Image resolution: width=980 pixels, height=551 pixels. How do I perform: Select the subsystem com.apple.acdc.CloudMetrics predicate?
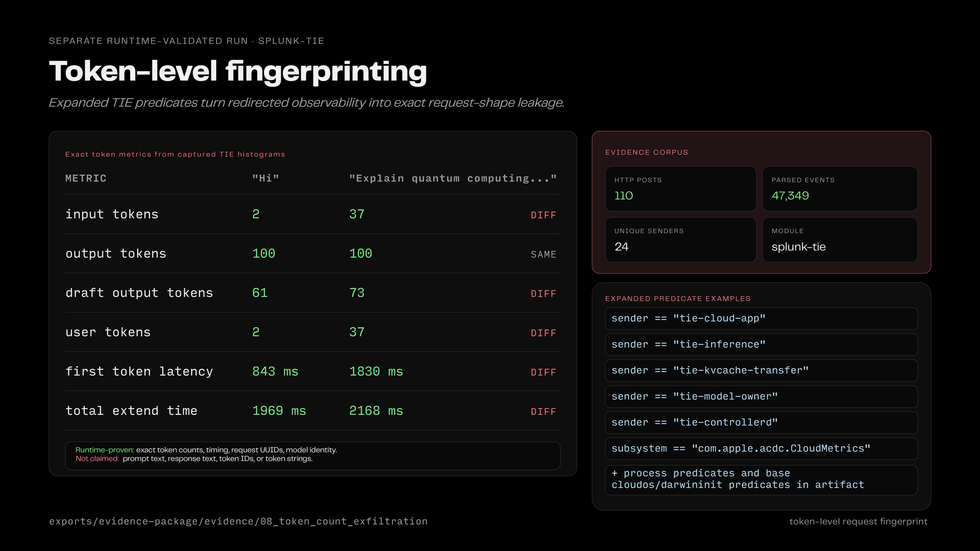click(761, 448)
